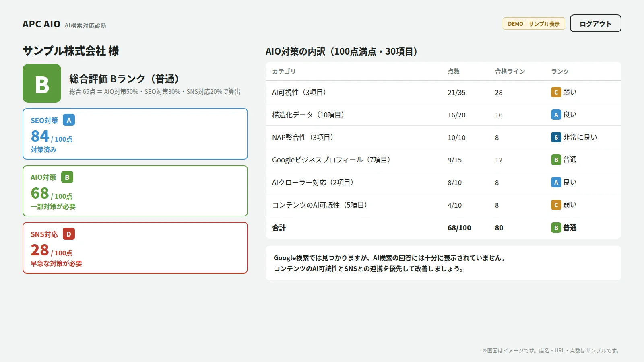Click the 点数 column header
Image resolution: width=644 pixels, height=362 pixels.
point(454,71)
